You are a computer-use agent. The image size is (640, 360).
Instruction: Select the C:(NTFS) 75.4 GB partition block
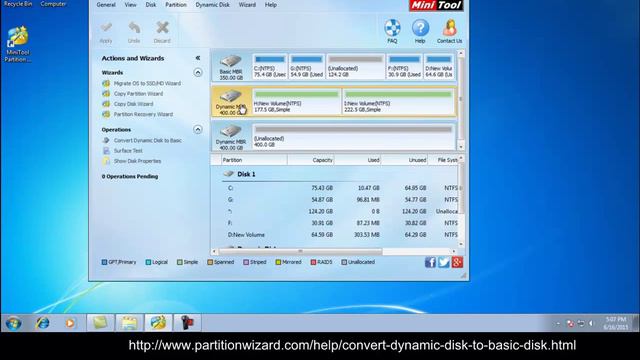pyautogui.click(x=270, y=67)
